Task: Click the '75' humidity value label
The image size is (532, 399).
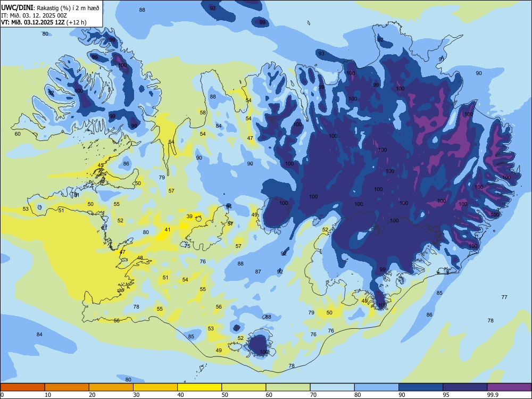Action: (x=187, y=246)
